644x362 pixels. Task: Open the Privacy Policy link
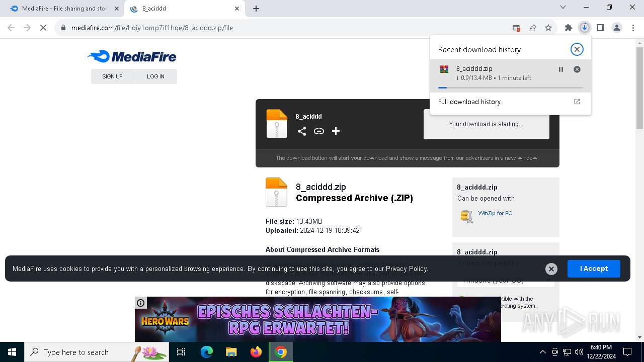(407, 268)
